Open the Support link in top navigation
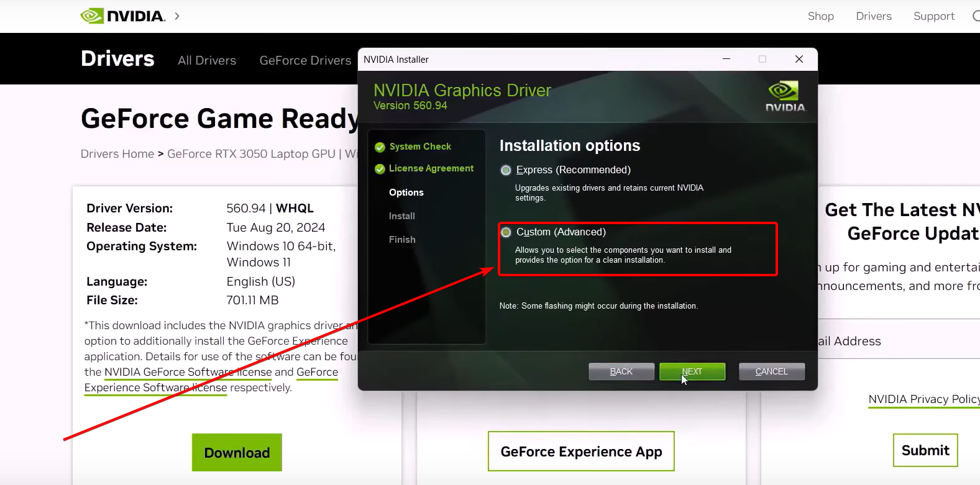980x485 pixels. tap(934, 16)
